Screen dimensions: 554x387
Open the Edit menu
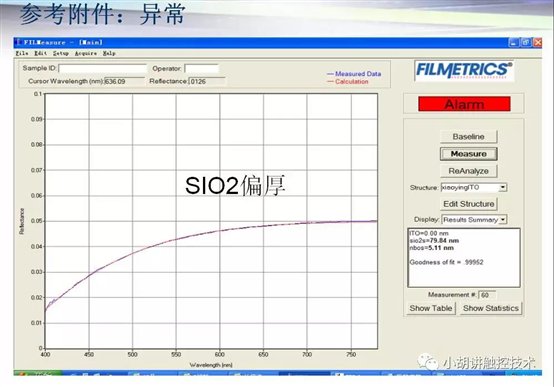click(x=40, y=53)
